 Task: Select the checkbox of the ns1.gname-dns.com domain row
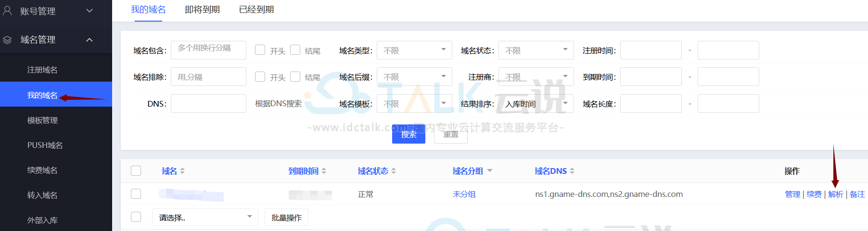point(136,194)
